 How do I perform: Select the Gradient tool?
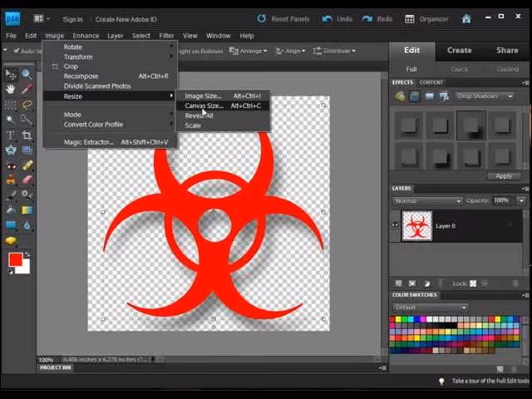tap(27, 209)
